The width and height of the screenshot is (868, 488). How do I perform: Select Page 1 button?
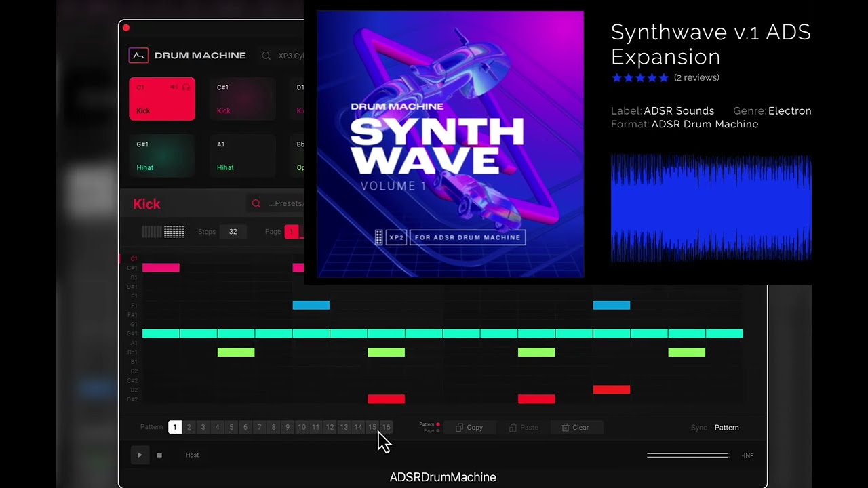click(291, 232)
